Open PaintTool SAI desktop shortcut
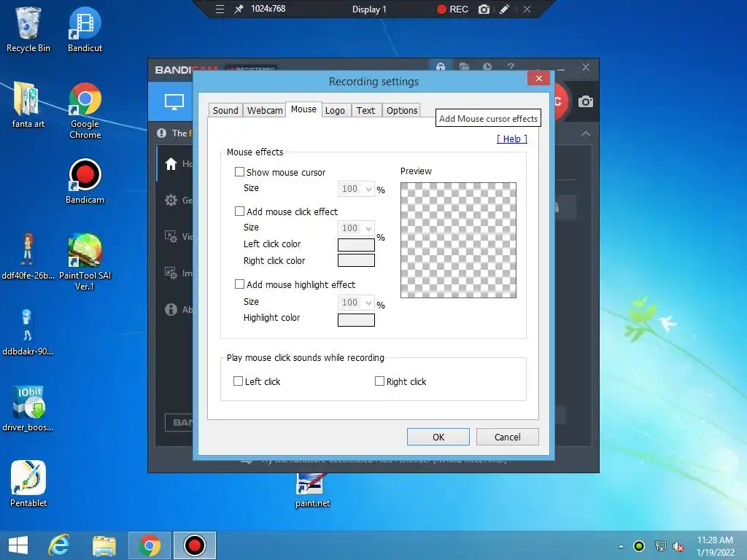Image resolution: width=747 pixels, height=560 pixels. pyautogui.click(x=85, y=262)
